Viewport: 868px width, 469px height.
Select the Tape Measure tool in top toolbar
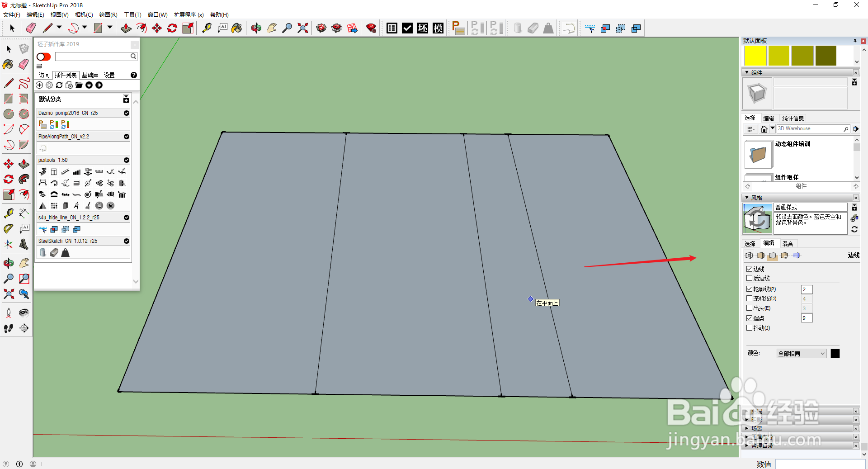pos(207,28)
